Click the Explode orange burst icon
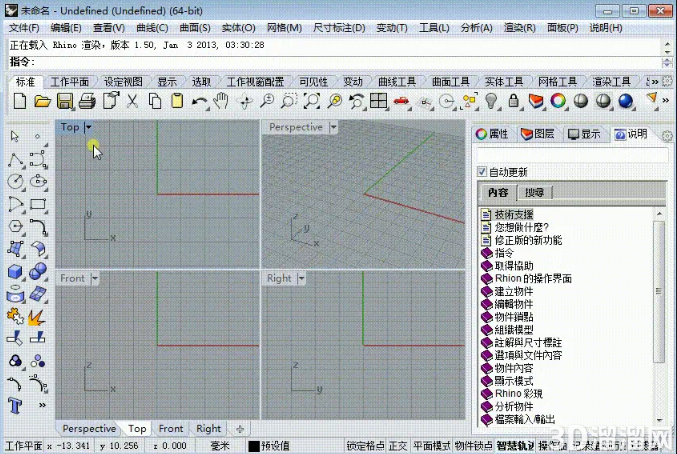The height and width of the screenshot is (454, 677). click(x=37, y=317)
